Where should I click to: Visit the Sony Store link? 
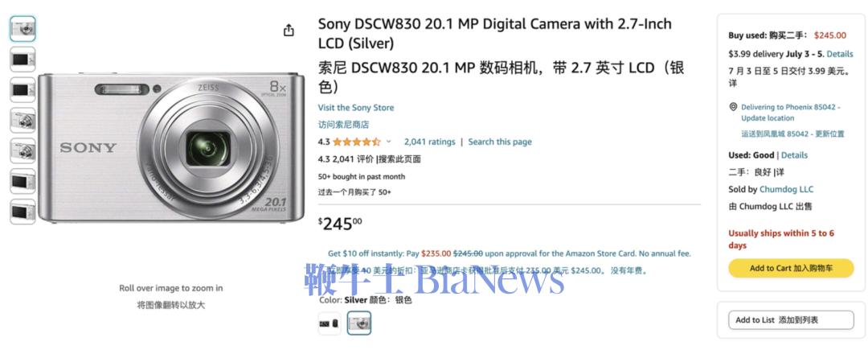point(356,108)
